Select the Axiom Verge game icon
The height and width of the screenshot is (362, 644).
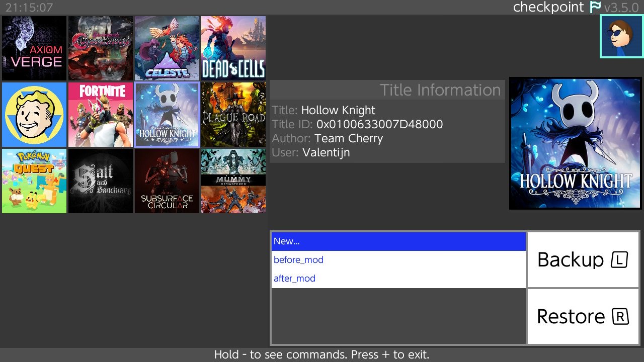[x=34, y=48]
